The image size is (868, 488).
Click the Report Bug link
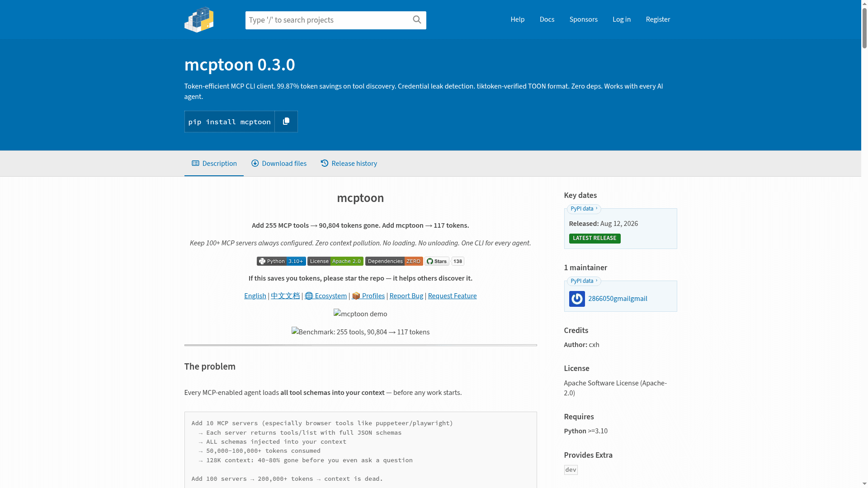click(x=406, y=296)
